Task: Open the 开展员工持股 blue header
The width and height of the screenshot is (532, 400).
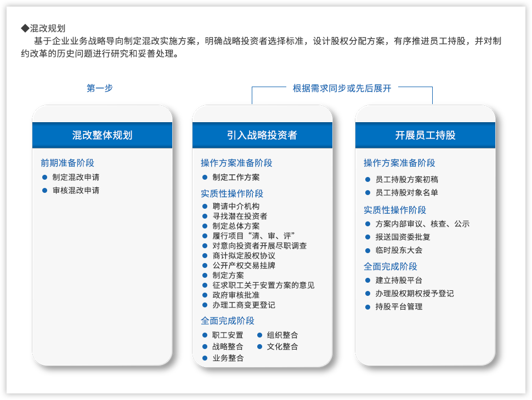Action: coord(425,135)
